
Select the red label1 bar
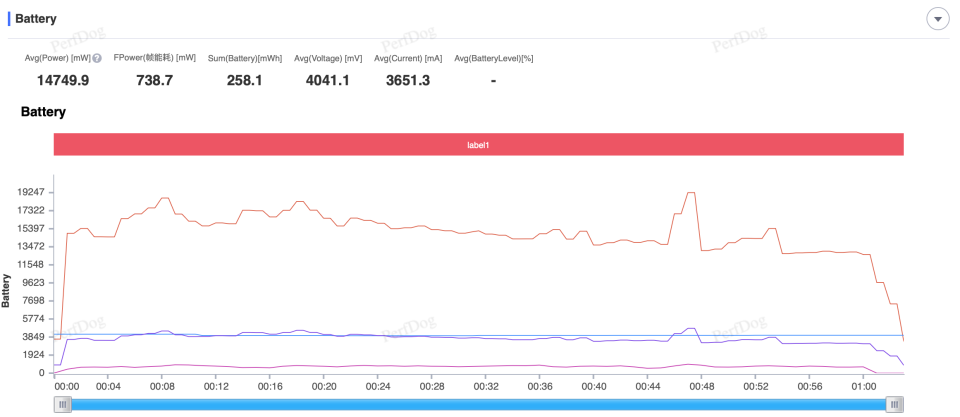[x=479, y=145]
